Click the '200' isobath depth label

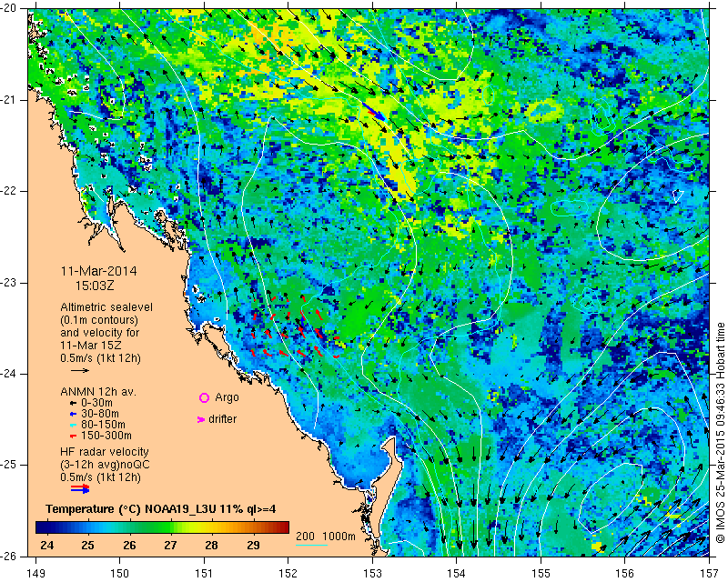pyautogui.click(x=305, y=536)
